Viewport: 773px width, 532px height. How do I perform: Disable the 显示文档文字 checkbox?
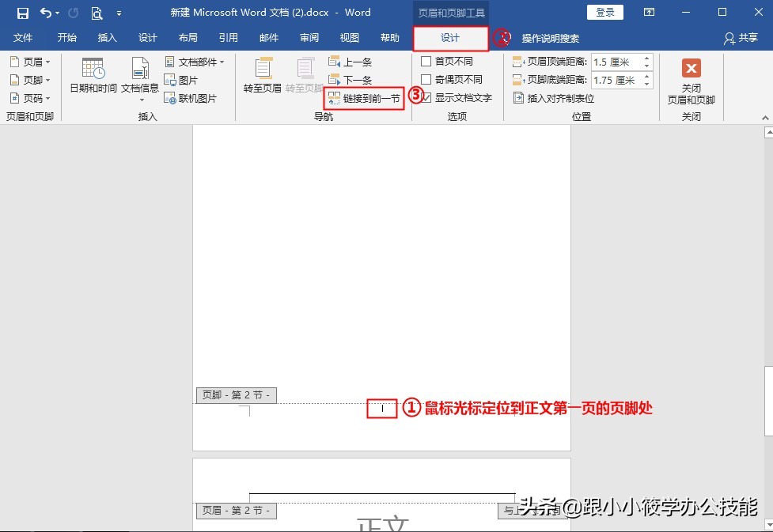click(x=426, y=97)
